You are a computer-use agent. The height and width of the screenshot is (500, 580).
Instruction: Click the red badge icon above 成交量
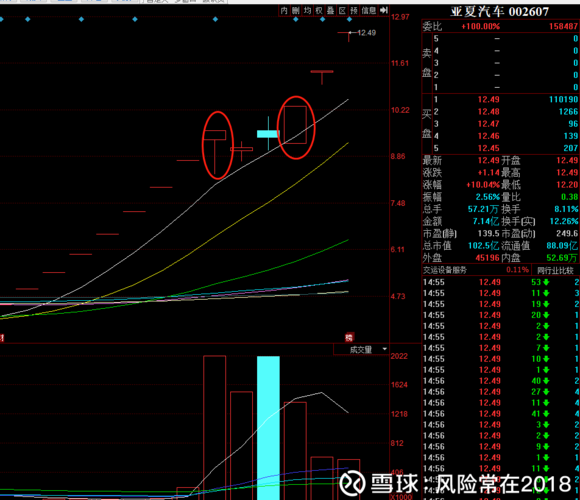(349, 337)
